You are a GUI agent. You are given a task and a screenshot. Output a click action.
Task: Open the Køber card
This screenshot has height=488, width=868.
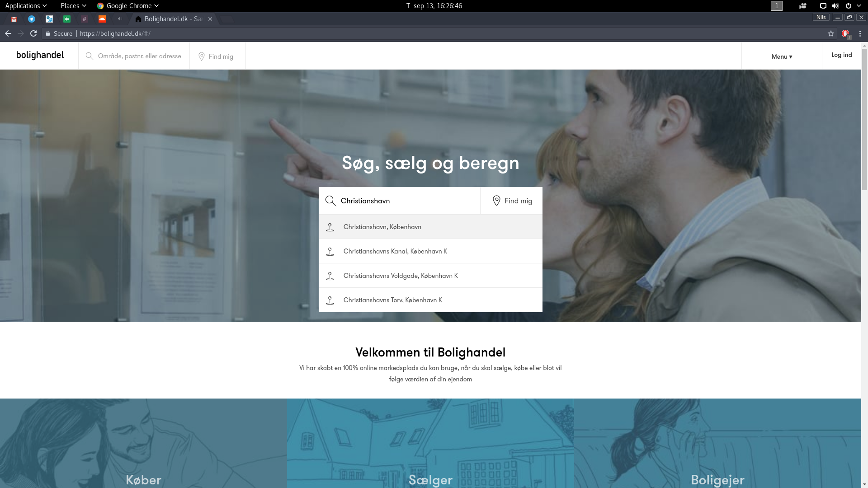click(x=143, y=443)
